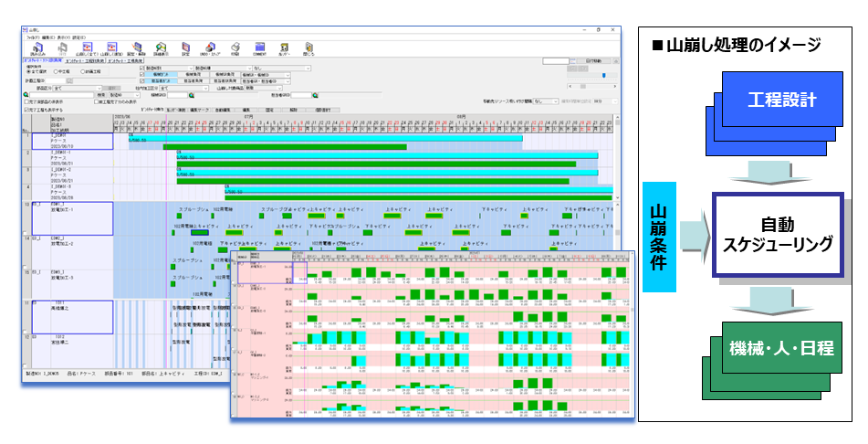Select the I_DEMO1 Fケース row in Gantt list
The width and height of the screenshot is (868, 444).
[72, 142]
